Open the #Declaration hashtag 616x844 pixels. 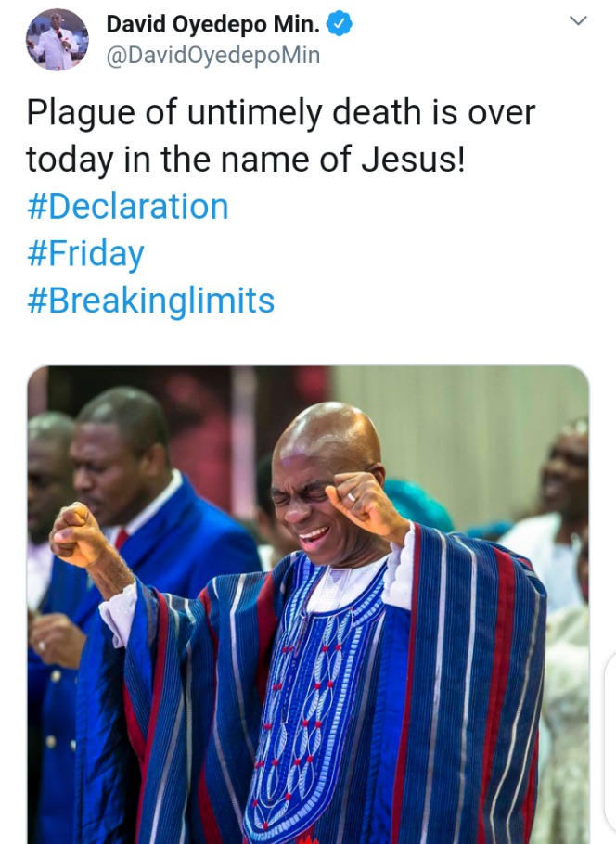click(128, 207)
